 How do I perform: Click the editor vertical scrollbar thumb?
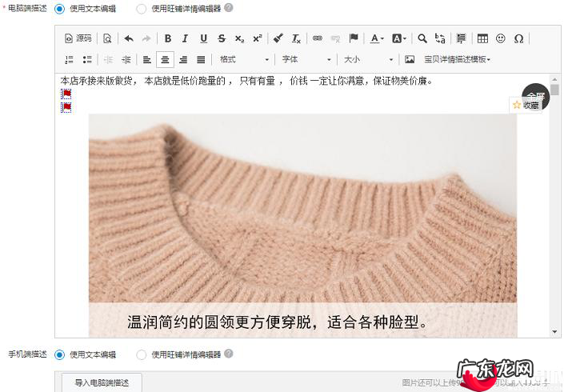(x=554, y=90)
